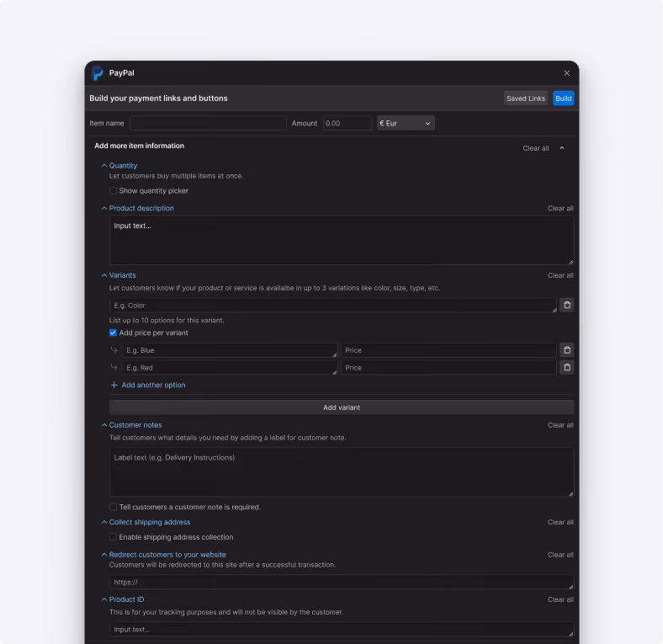
Task: Click the Price field for Blue option
Action: [x=448, y=350]
